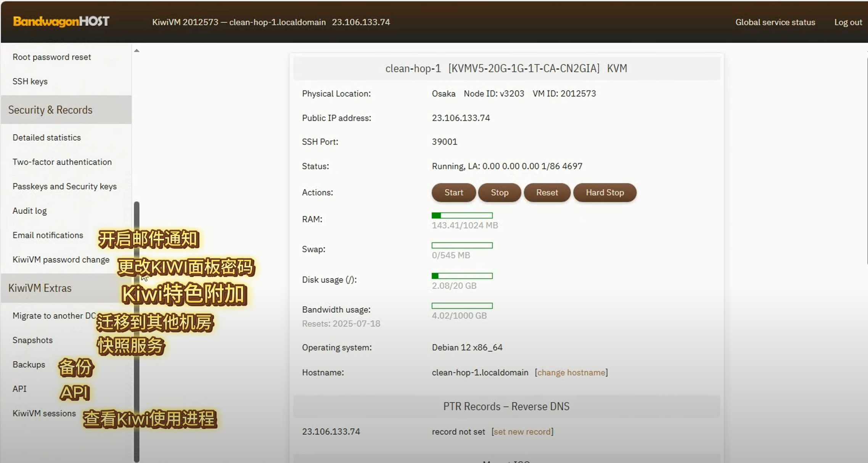
Task: Go to Two-factor authentication settings
Action: pyautogui.click(x=62, y=162)
